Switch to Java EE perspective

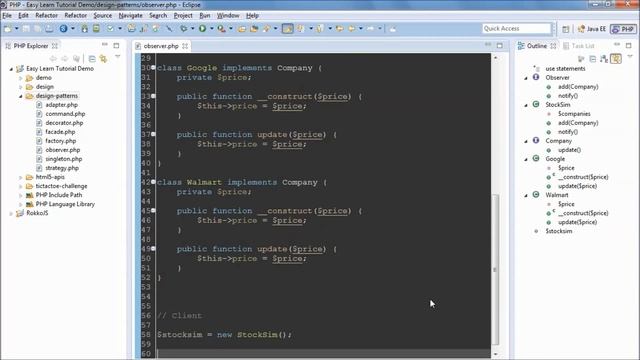coord(592,29)
